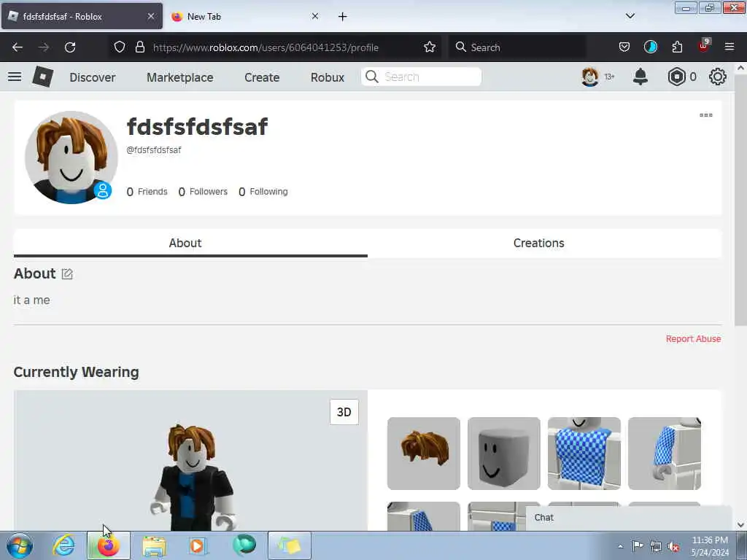Open the Discover page
This screenshot has height=560, width=747.
[93, 77]
